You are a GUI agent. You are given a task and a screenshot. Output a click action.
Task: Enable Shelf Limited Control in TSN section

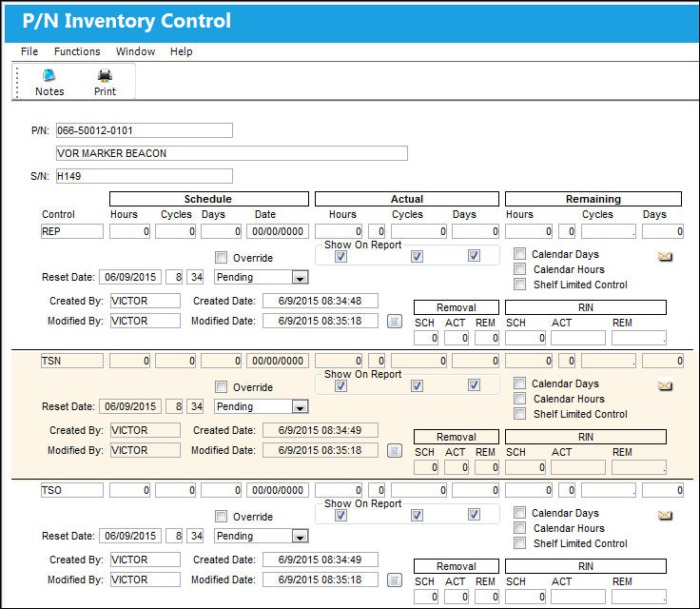[519, 413]
